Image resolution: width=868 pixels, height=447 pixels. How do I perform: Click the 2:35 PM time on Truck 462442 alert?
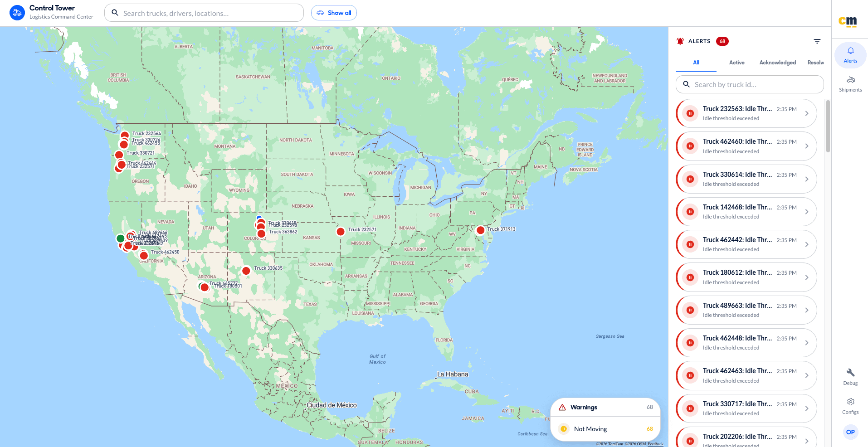(786, 240)
